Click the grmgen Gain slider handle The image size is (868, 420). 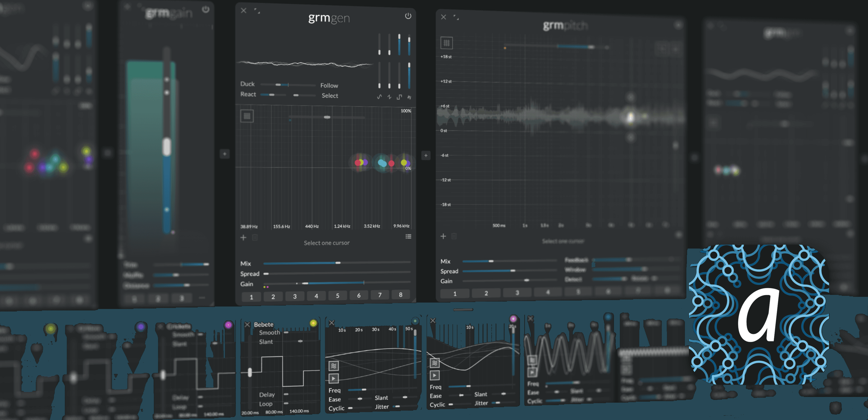[305, 283]
